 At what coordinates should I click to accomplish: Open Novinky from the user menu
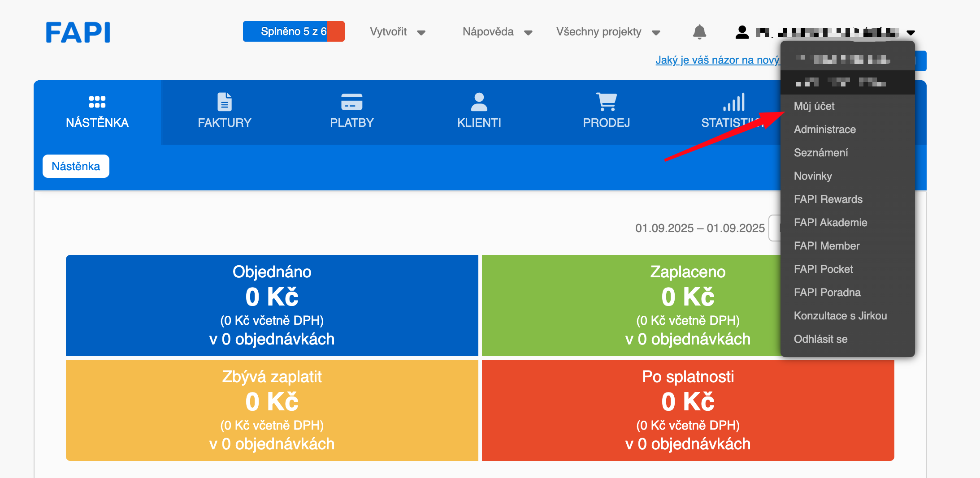pyautogui.click(x=847, y=176)
